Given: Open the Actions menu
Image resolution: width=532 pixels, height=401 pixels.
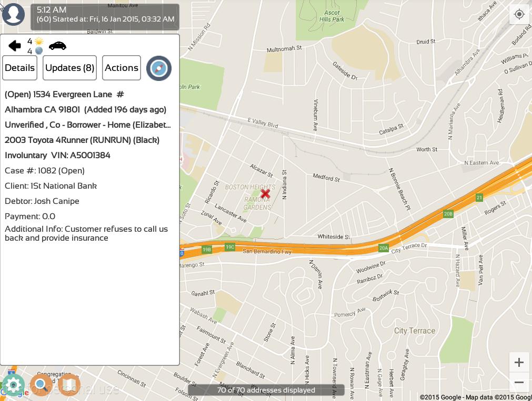Looking at the screenshot, I should tap(122, 68).
